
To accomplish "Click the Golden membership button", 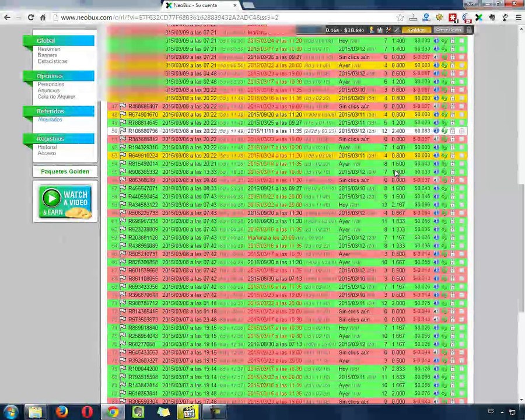I will [416, 30].
